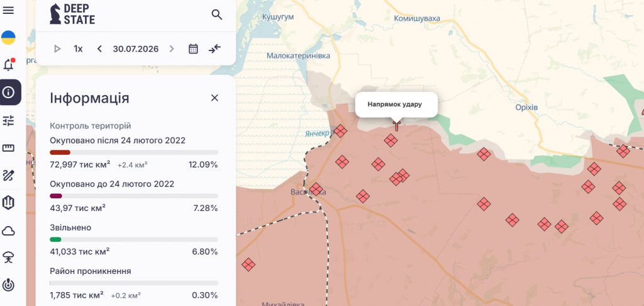Click the value '1,785 тис км²'
Viewport: 644px width, 306px height.
[x=77, y=295]
